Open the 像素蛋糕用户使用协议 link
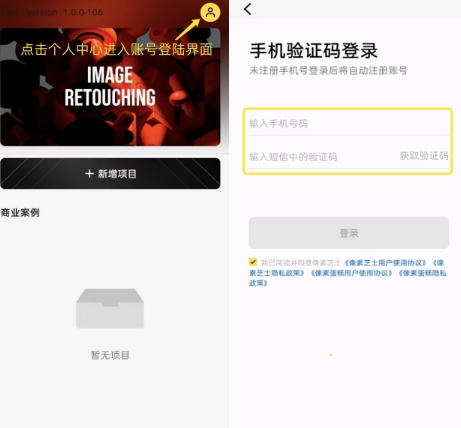Screen dimensions: 461x428 (x=351, y=273)
